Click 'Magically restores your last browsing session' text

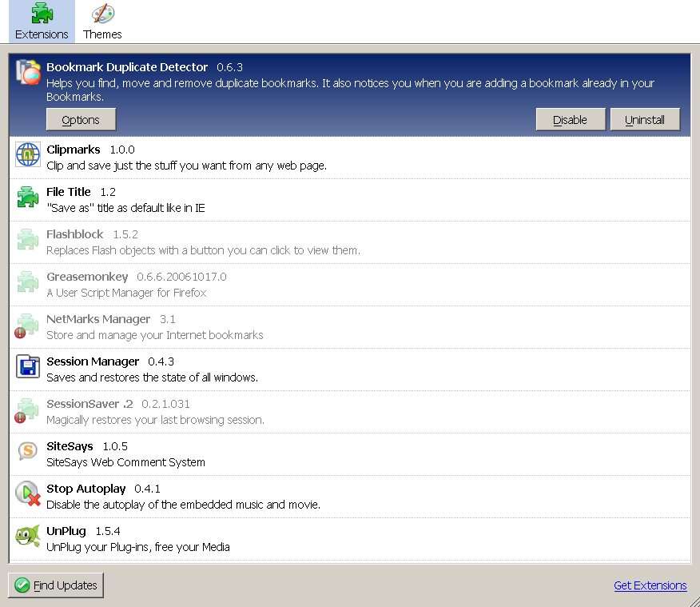click(155, 421)
